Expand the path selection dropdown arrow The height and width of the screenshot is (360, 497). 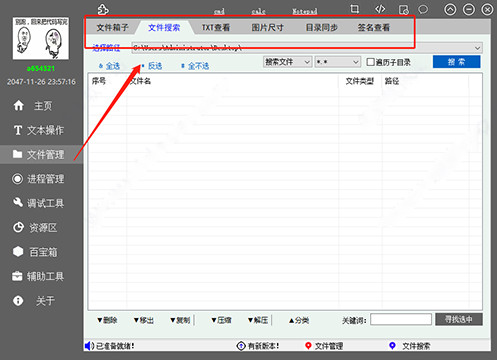click(477, 48)
